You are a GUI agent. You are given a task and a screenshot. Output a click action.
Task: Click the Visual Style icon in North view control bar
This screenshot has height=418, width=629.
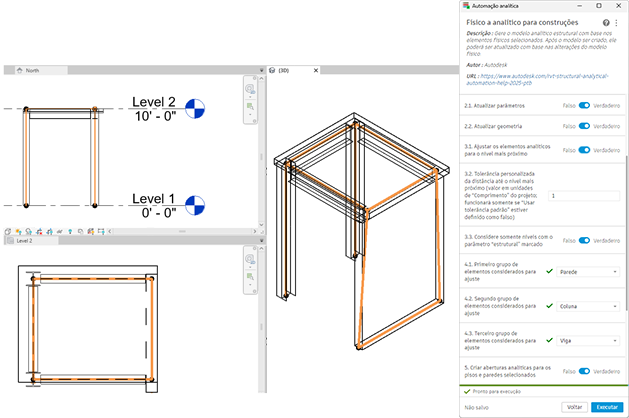pos(8,231)
